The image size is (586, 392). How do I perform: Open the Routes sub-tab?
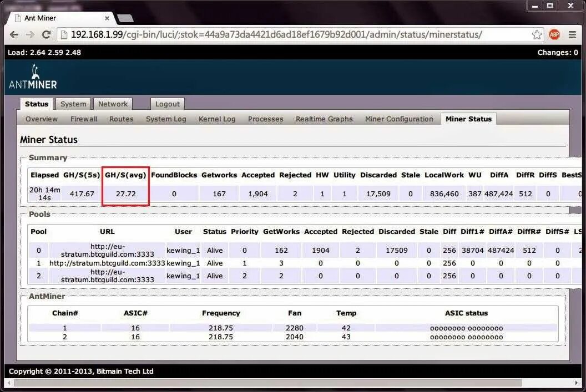[121, 119]
